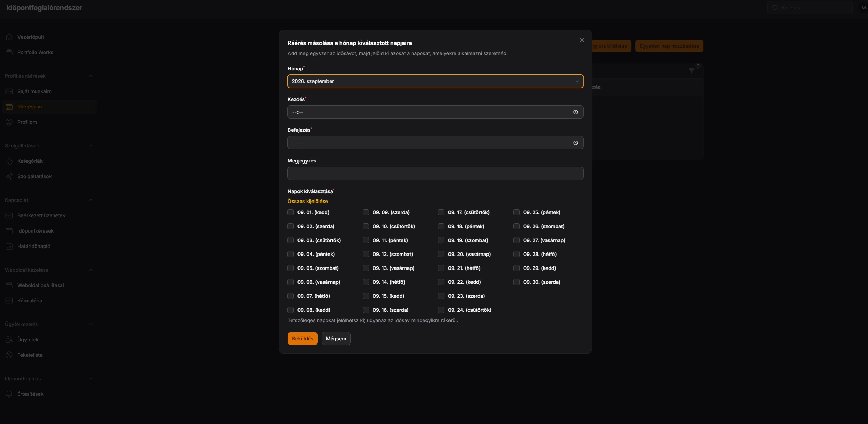Screen dimensions: 868x424
Task: Click the Határidőnapló calendar icon
Action: click(x=9, y=246)
